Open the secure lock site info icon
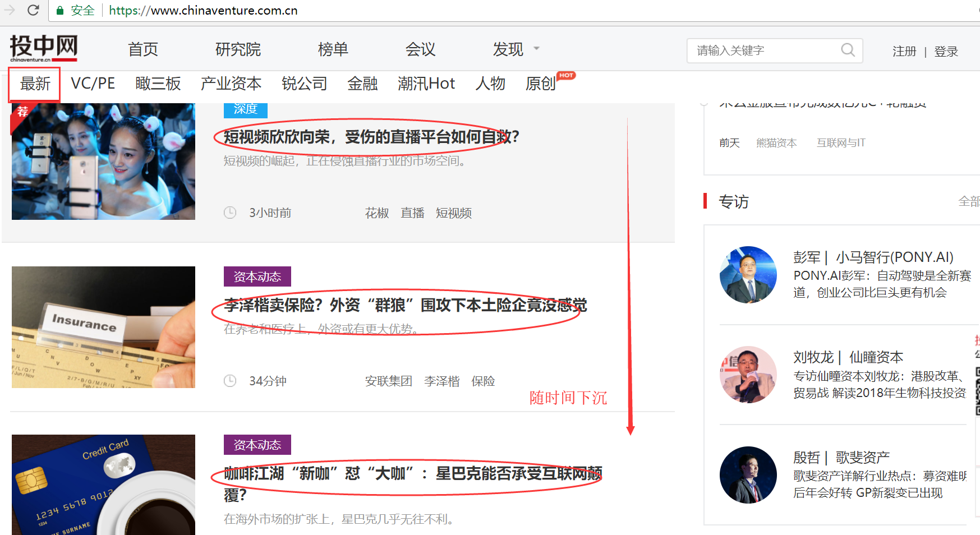Image resolution: width=980 pixels, height=535 pixels. pos(60,10)
